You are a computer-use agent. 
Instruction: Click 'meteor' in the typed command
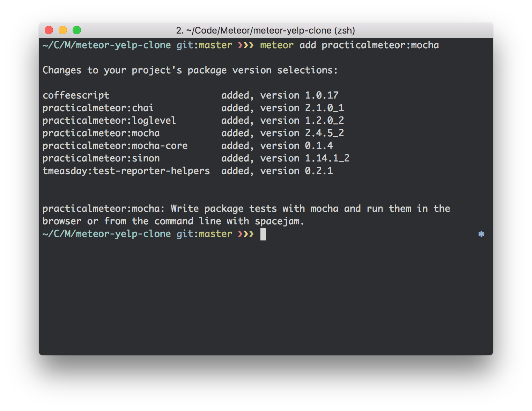277,45
